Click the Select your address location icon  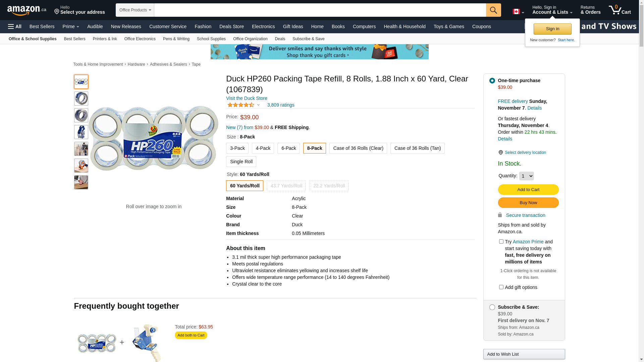pos(57,12)
